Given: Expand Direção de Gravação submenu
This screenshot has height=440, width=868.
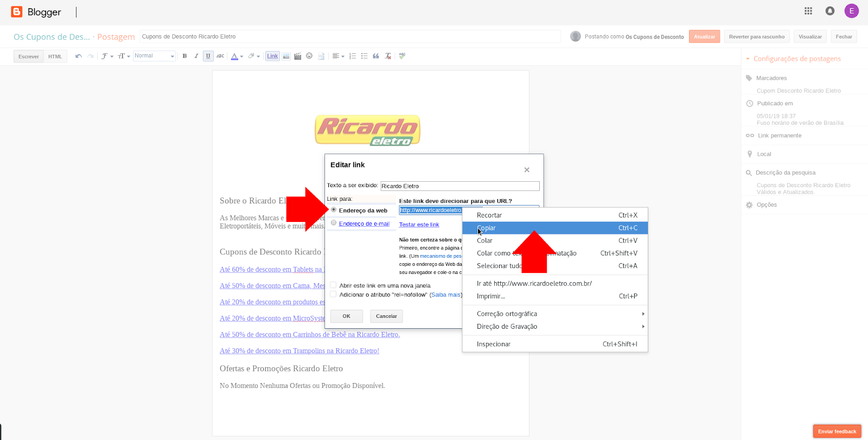Looking at the screenshot, I should click(555, 327).
